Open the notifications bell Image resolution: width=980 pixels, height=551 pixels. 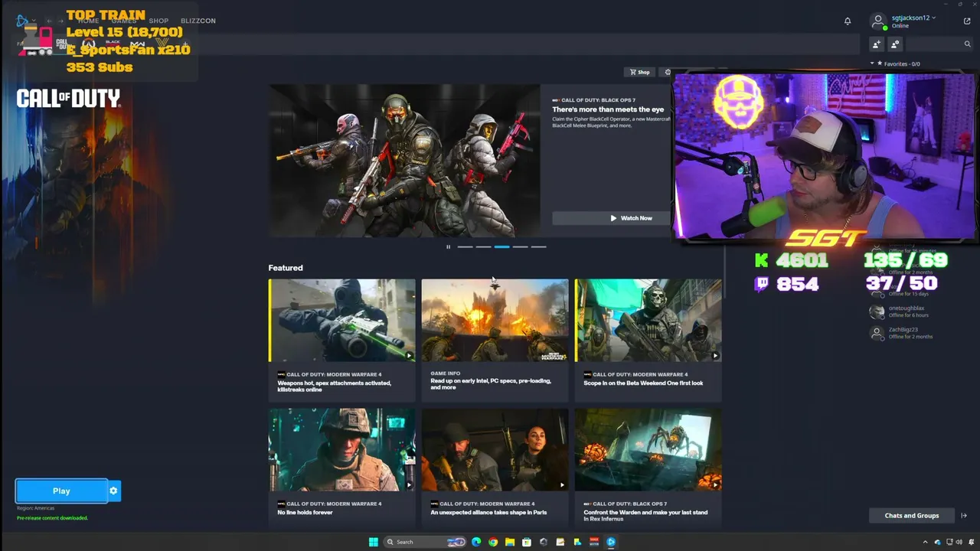pyautogui.click(x=848, y=21)
